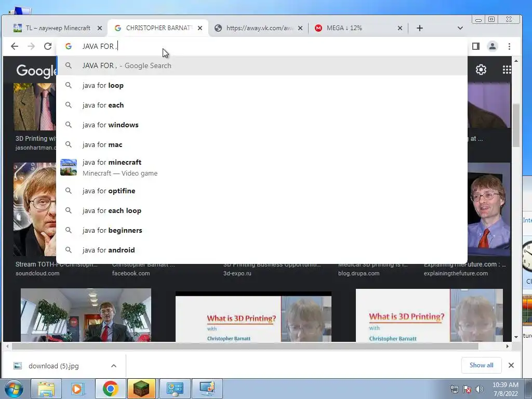Go back with the browser back arrow

point(15,46)
